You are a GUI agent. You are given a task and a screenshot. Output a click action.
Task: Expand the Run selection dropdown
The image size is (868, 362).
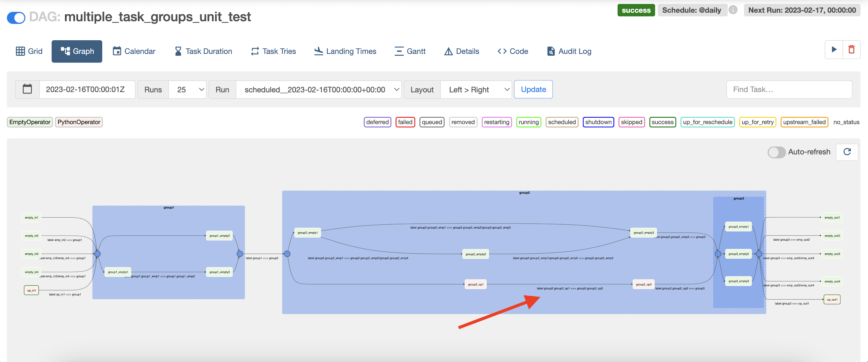pos(318,89)
